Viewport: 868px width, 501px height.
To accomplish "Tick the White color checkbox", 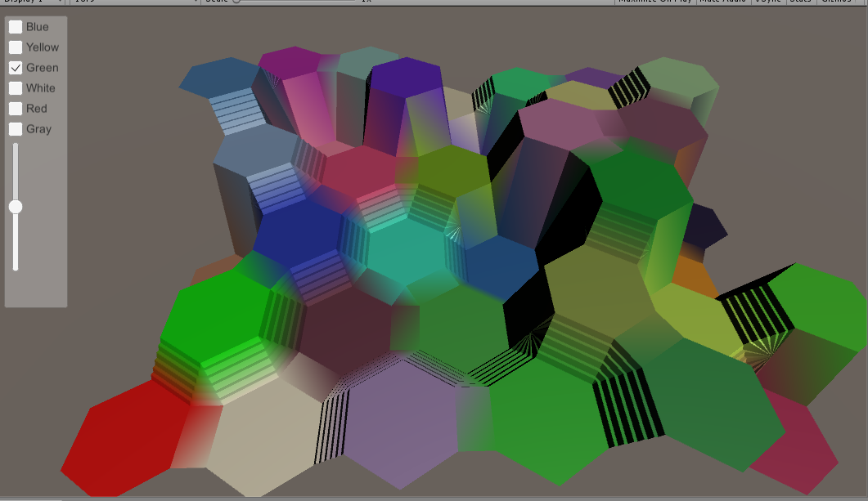I will (x=16, y=88).
